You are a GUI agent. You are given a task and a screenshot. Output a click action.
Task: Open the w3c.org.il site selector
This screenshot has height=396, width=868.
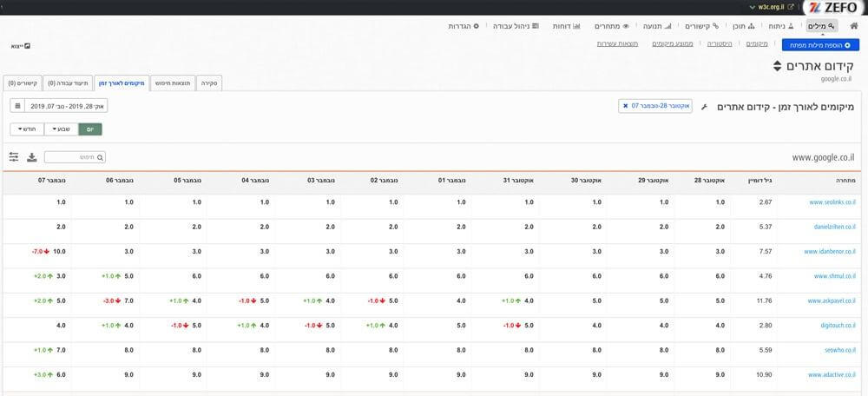pyautogui.click(x=772, y=7)
